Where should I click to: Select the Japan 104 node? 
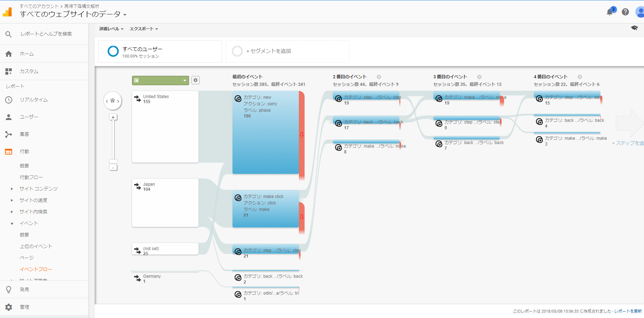tap(165, 203)
